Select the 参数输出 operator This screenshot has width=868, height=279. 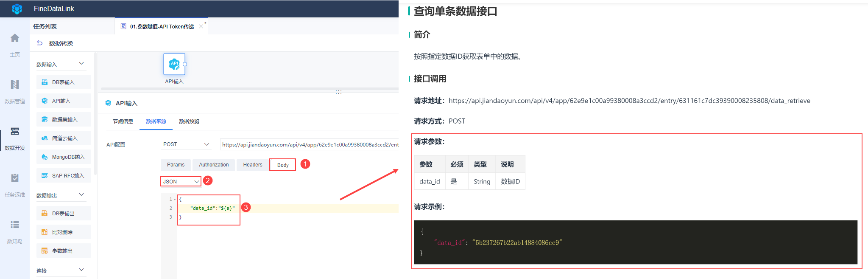[x=64, y=251]
